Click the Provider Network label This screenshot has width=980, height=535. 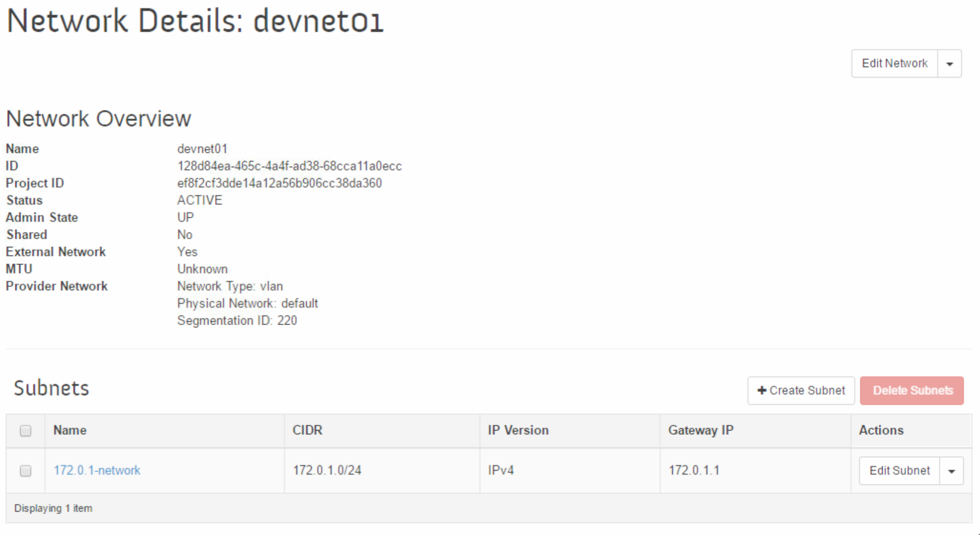pos(57,286)
